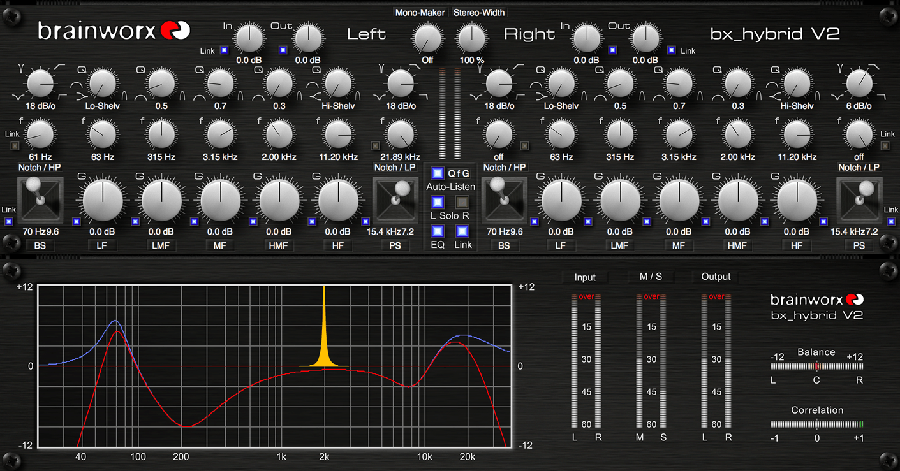
Task: Click the Stereo-Width knob
Action: click(x=469, y=38)
